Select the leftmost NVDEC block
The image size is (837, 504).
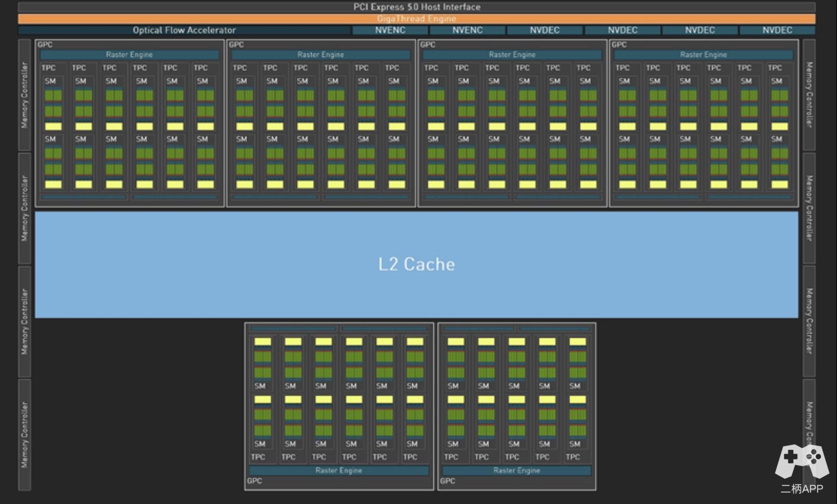[545, 30]
